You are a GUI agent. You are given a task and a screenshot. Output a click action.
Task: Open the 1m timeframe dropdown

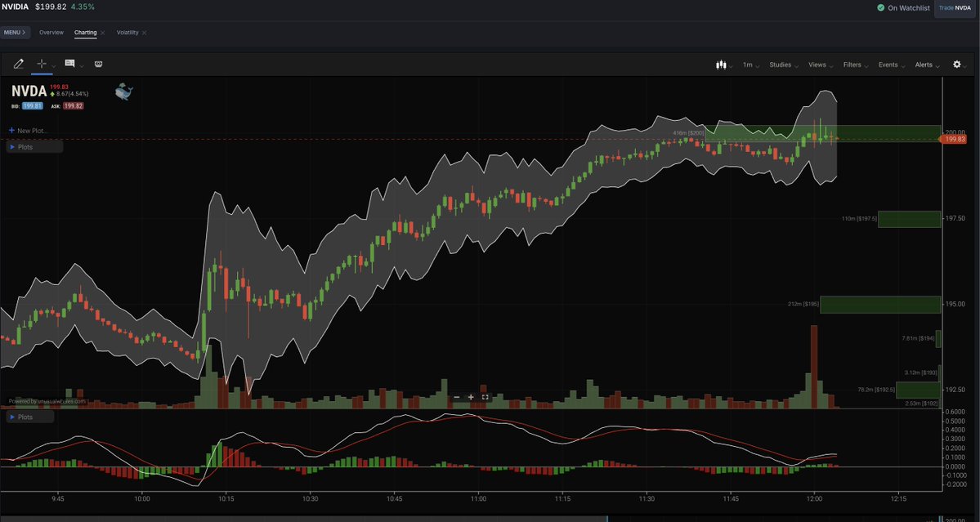[x=750, y=65]
